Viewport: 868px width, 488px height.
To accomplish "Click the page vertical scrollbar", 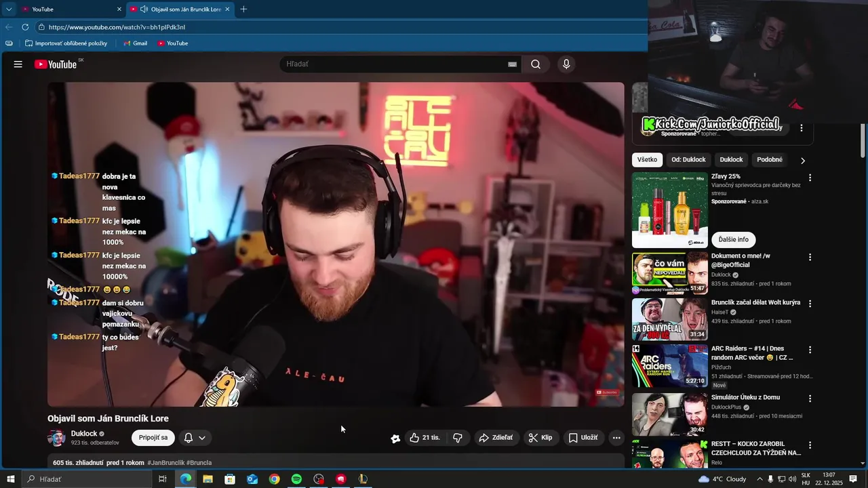I will (x=863, y=142).
